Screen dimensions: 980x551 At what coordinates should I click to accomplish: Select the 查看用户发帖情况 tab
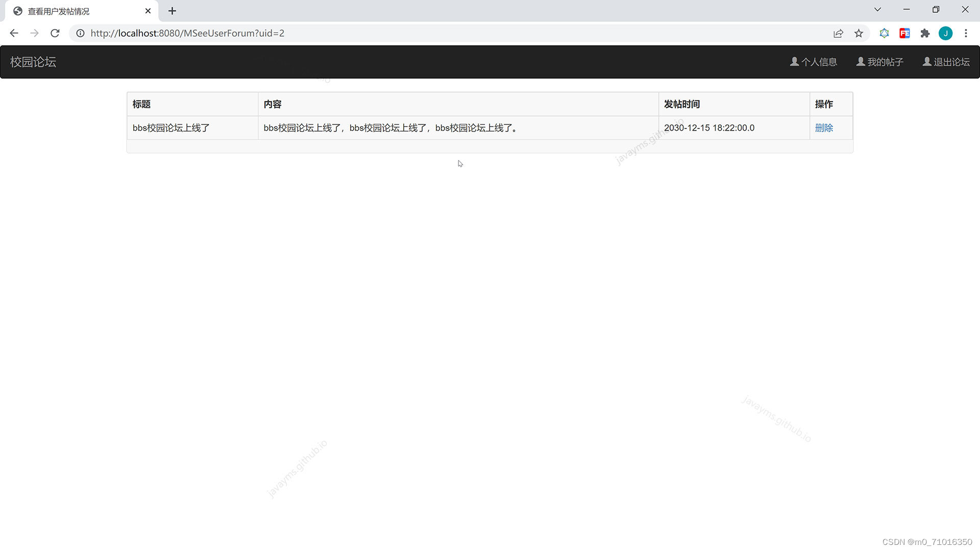click(71, 11)
